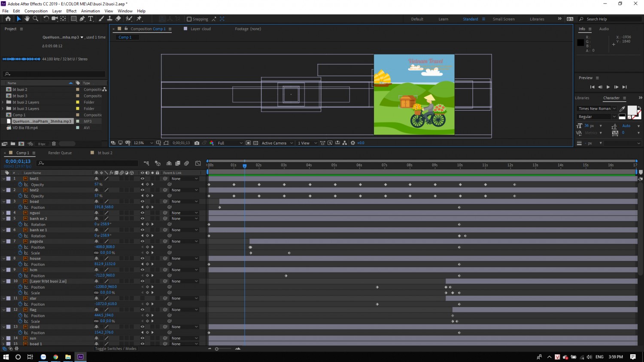Click the current time 0;00;01;13 in timeline
The width and height of the screenshot is (644, 362).
tap(18, 161)
